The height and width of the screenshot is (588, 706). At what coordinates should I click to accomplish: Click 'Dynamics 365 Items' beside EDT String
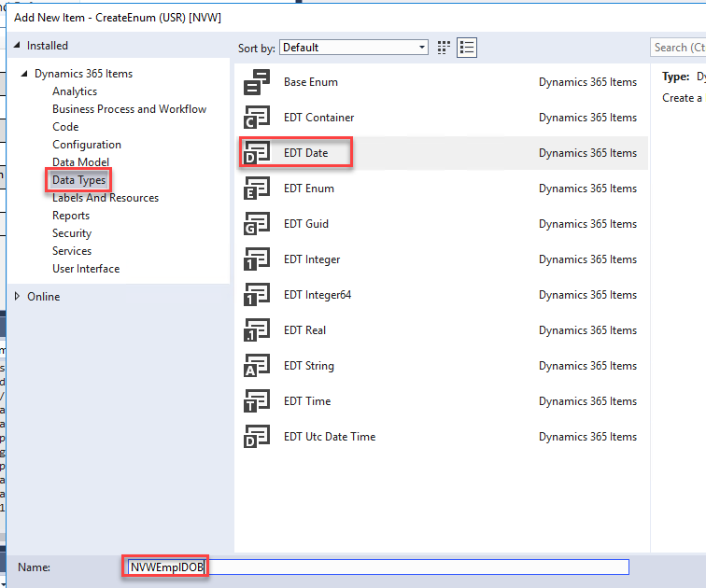[587, 366]
